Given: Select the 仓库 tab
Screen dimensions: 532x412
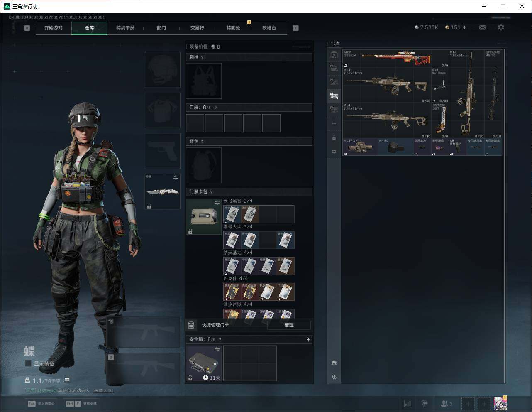Looking at the screenshot, I should click(x=90, y=28).
